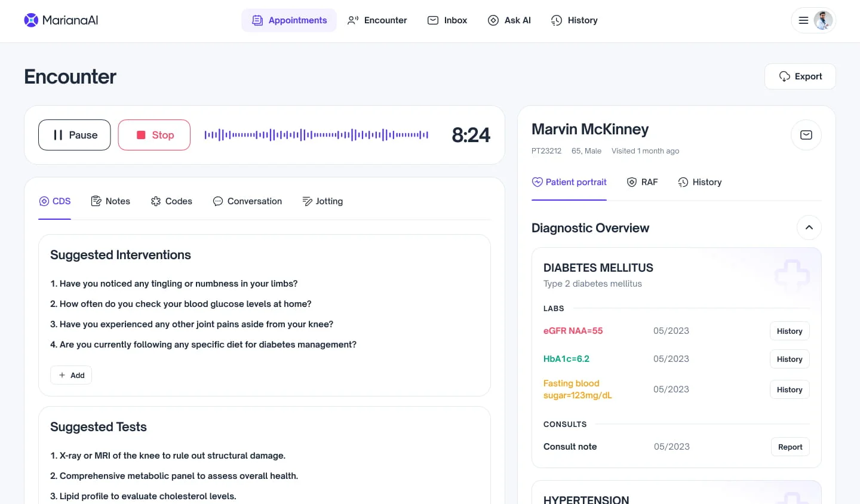Open the Inbox nav item

coord(447,20)
